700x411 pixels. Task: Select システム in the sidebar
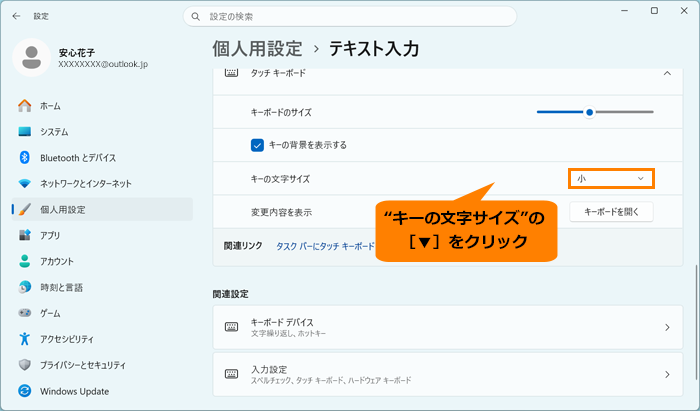[102, 132]
